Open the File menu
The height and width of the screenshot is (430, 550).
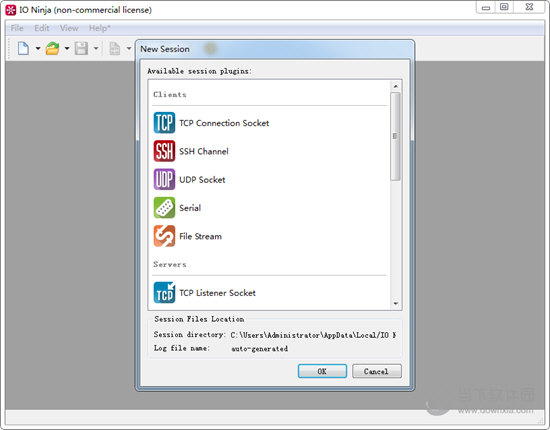17,28
